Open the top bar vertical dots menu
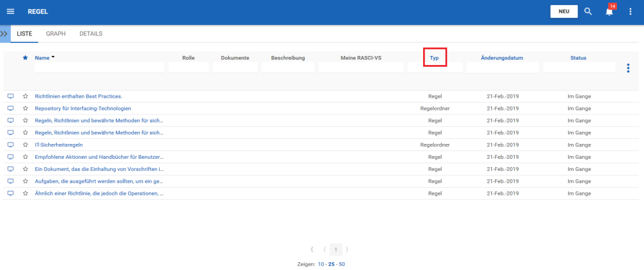The width and height of the screenshot is (644, 270). pyautogui.click(x=630, y=12)
